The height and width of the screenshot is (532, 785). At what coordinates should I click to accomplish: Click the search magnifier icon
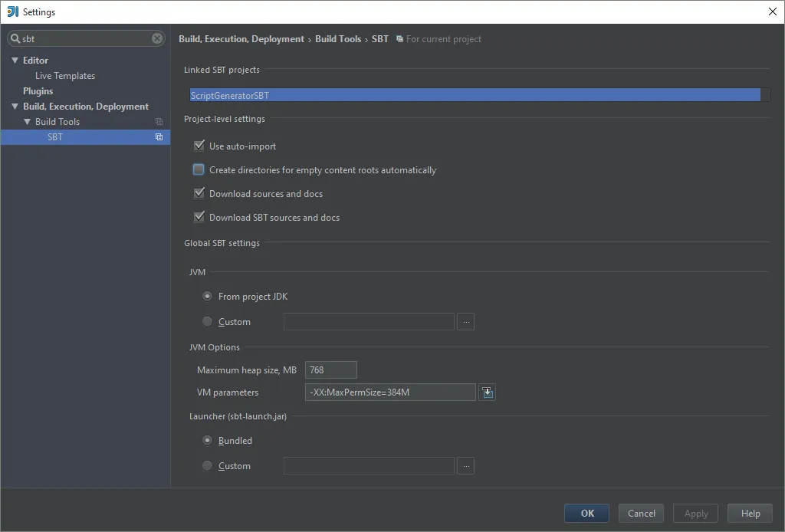(15, 38)
